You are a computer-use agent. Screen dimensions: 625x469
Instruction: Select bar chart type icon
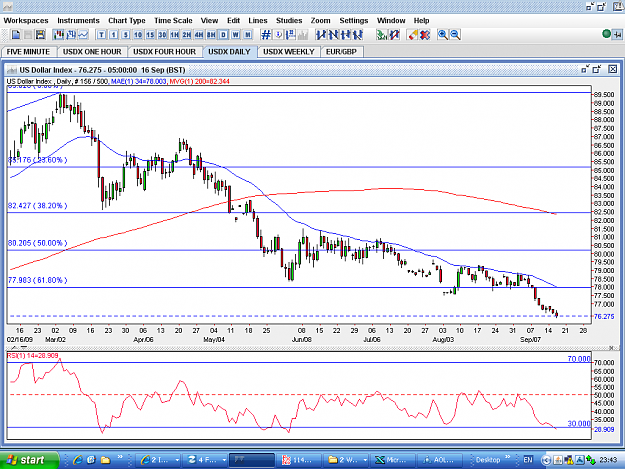(x=71, y=35)
